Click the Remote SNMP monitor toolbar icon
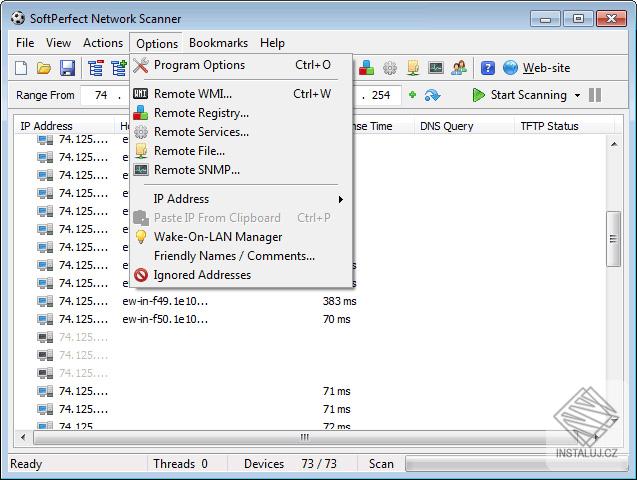The width and height of the screenshot is (637, 480). coord(436,68)
